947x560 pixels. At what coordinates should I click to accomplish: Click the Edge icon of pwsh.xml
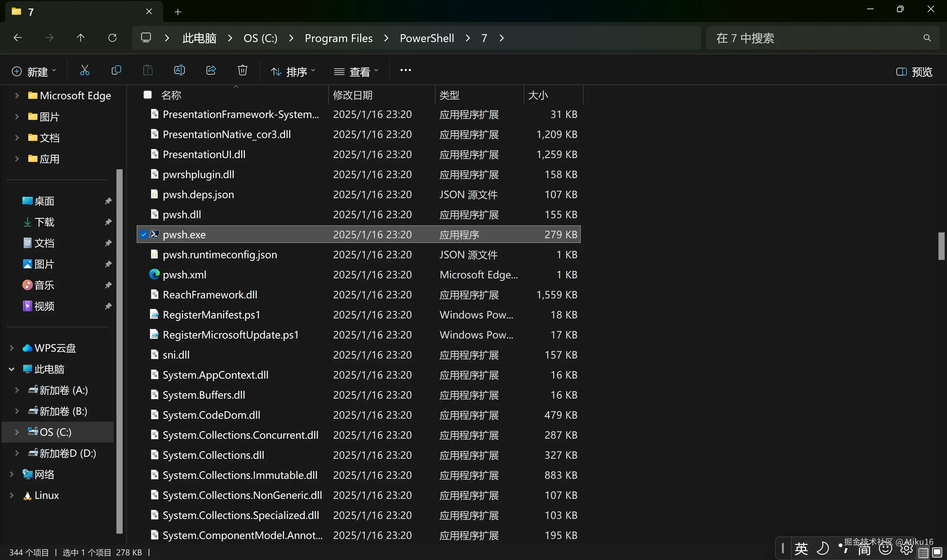(x=154, y=274)
